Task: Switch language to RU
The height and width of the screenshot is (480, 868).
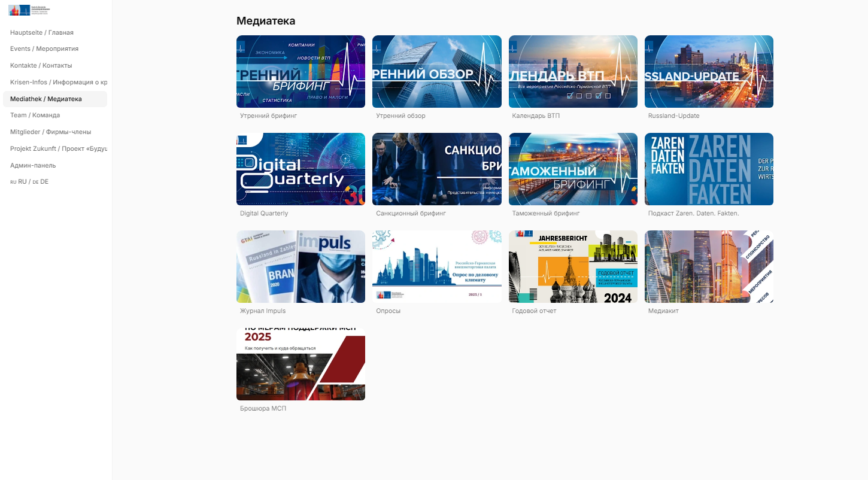Action: coord(19,181)
